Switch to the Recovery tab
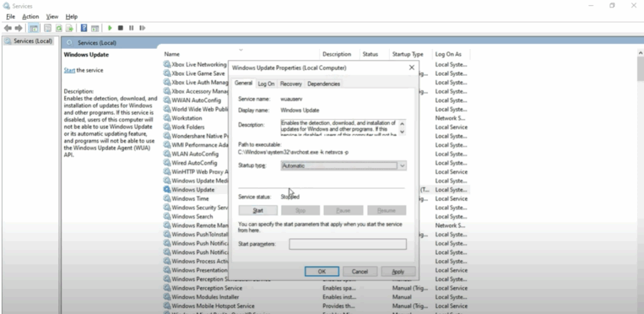This screenshot has height=314, width=644. [291, 84]
